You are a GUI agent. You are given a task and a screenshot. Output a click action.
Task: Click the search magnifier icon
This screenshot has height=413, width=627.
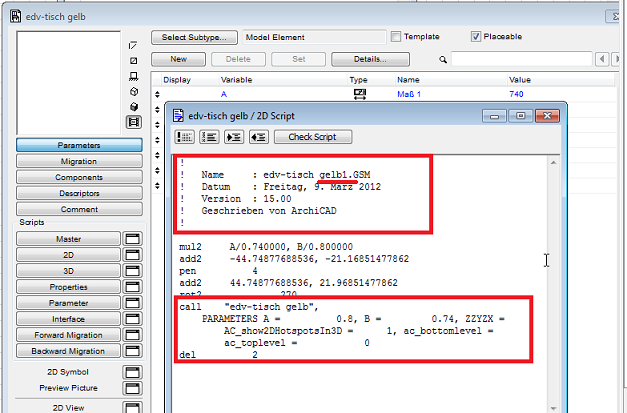tap(443, 60)
